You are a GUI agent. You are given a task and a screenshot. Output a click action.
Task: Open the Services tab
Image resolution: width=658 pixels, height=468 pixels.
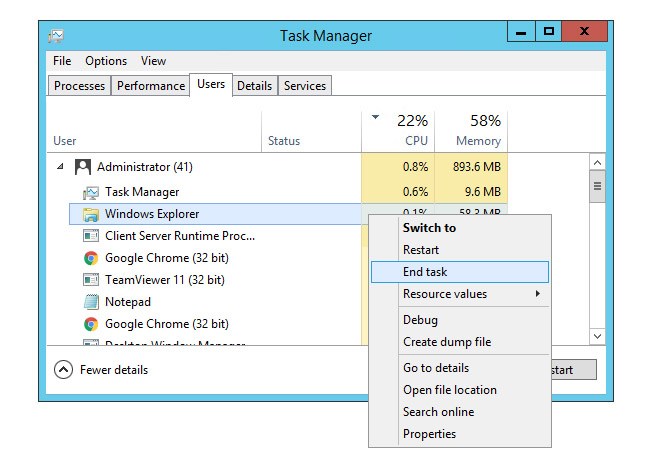305,86
